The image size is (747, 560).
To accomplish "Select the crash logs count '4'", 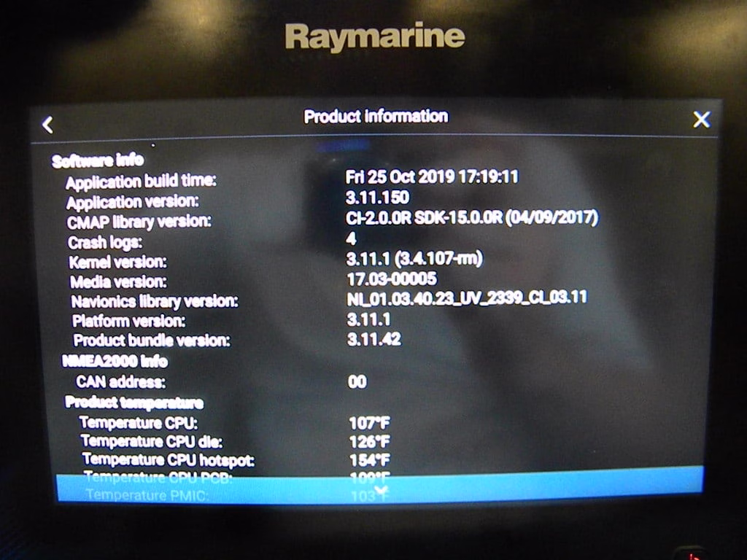I will pos(352,238).
